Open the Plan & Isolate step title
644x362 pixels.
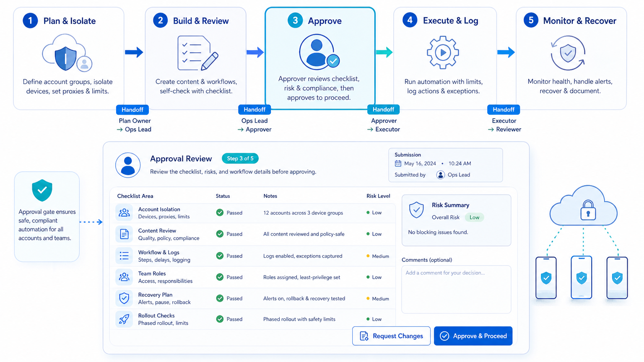[x=70, y=21]
